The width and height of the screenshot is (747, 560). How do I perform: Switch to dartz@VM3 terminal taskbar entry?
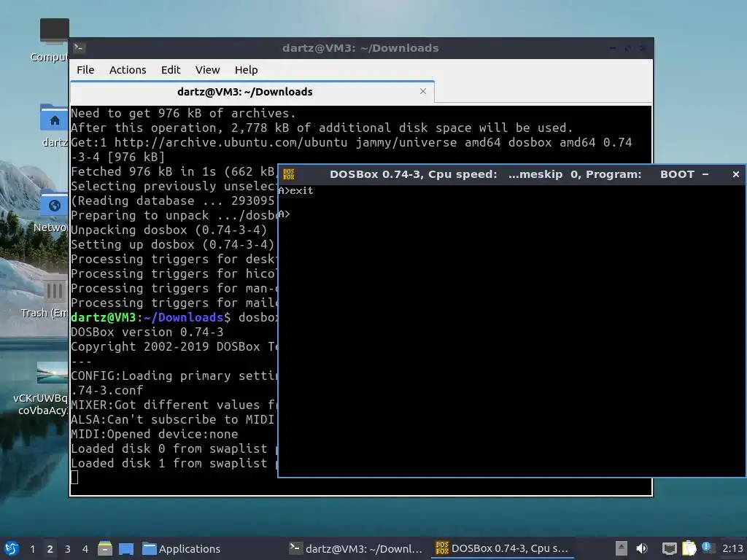(x=356, y=549)
